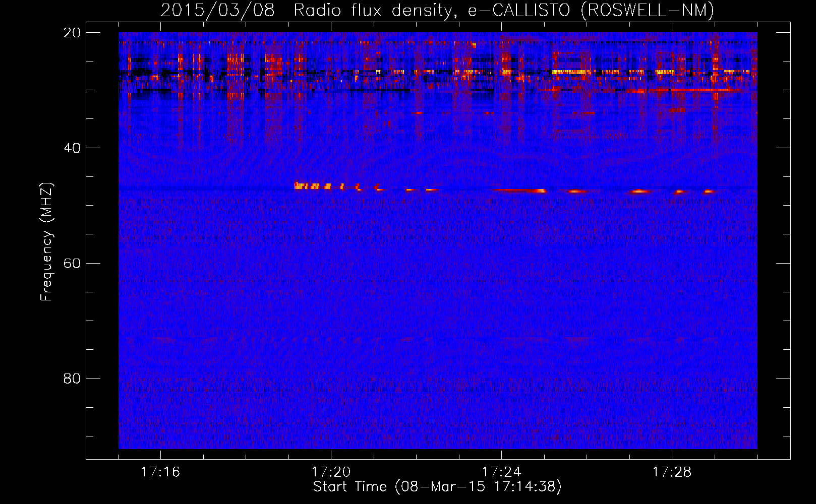The image size is (816, 504).
Task: Click the '80' frequency tick label
Action: click(72, 379)
